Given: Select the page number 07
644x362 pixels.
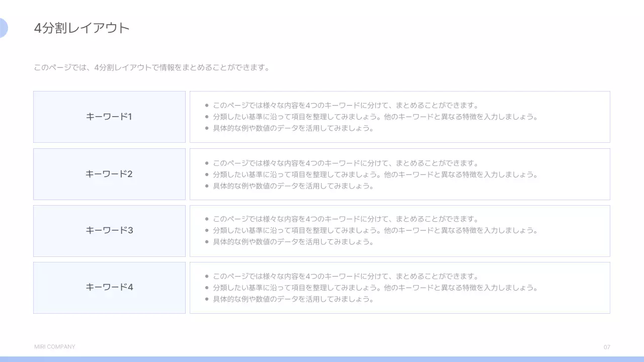Looking at the screenshot, I should 607,347.
